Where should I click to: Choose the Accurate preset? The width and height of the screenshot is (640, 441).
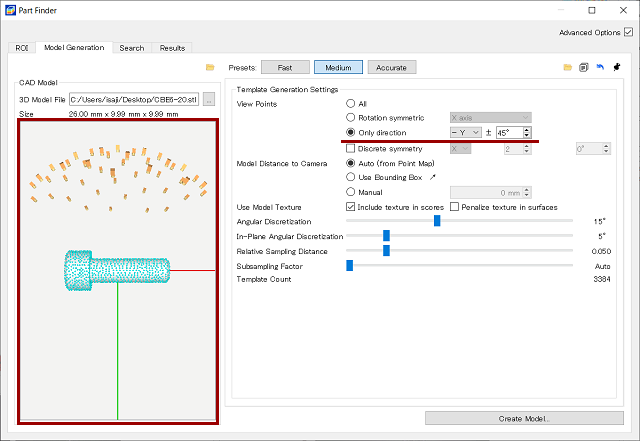coord(392,67)
